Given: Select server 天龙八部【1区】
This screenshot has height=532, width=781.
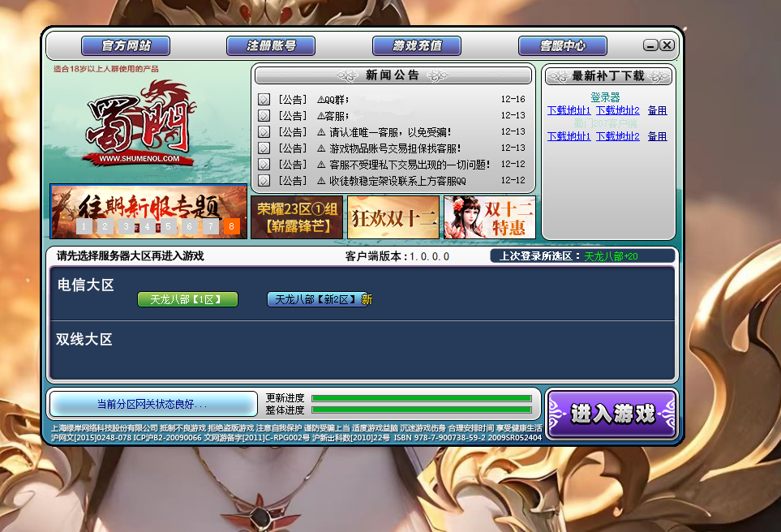Looking at the screenshot, I should tap(187, 299).
